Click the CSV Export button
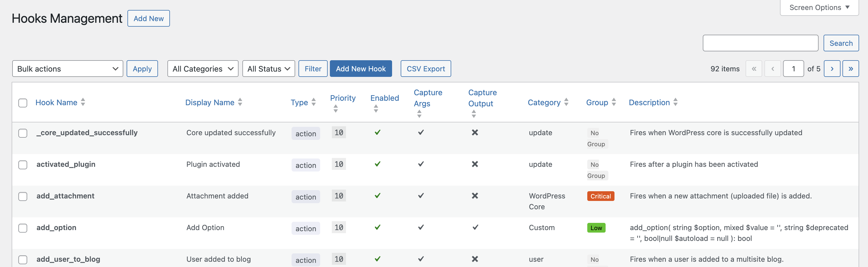Screen dimensions: 868x267 pos(426,68)
